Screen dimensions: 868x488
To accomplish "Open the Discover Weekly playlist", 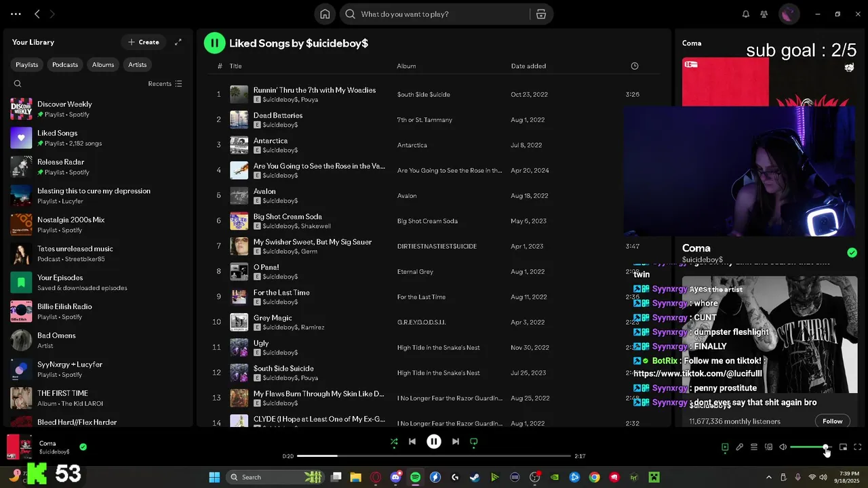I will [98, 108].
